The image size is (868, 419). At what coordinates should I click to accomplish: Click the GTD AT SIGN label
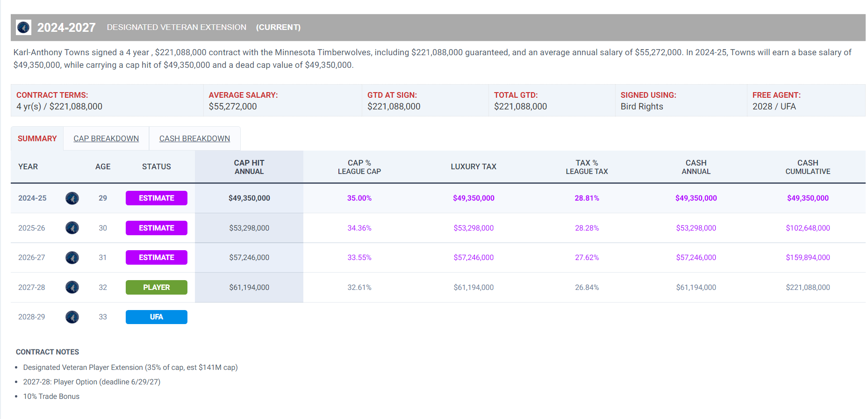pyautogui.click(x=392, y=95)
